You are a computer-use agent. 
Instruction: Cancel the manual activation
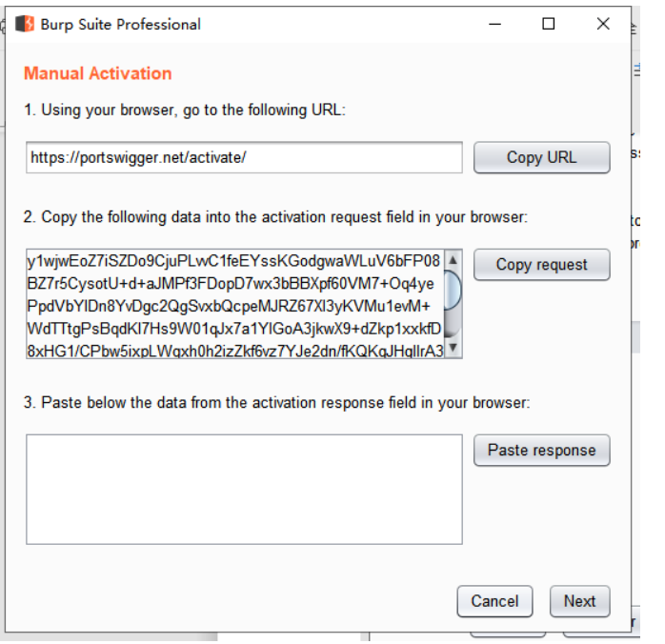(494, 601)
